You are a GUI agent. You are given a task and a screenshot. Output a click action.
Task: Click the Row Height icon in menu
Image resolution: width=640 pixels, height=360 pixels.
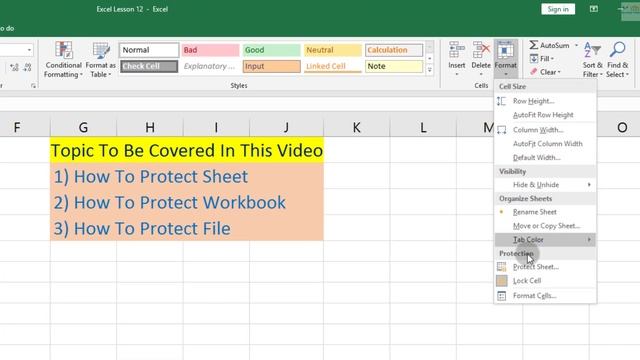pos(502,101)
